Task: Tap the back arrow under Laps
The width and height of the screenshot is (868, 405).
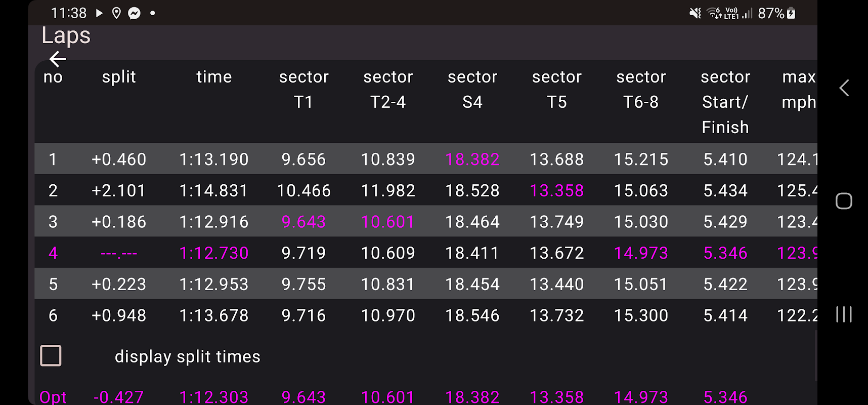Action: tap(58, 59)
